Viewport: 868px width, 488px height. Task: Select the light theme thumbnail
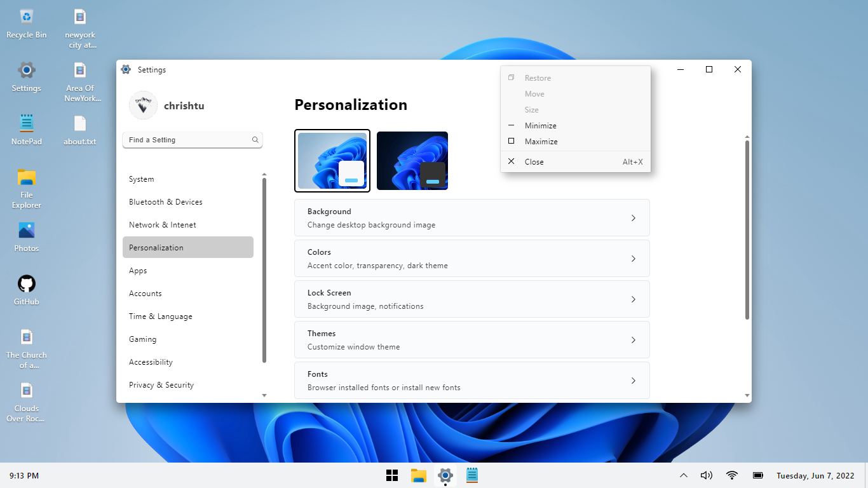[332, 161]
